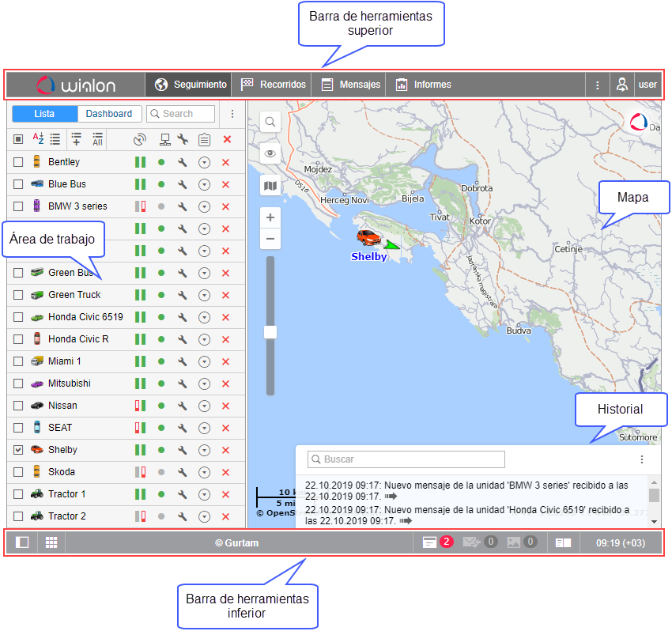This screenshot has width=672, height=631.
Task: Remove Blue Bus using red X
Action: point(226,184)
